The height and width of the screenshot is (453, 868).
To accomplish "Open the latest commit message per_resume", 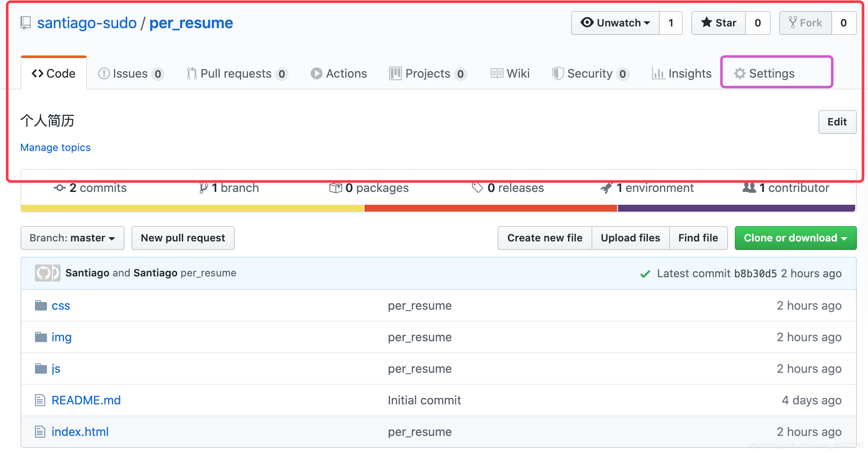I will pos(208,273).
